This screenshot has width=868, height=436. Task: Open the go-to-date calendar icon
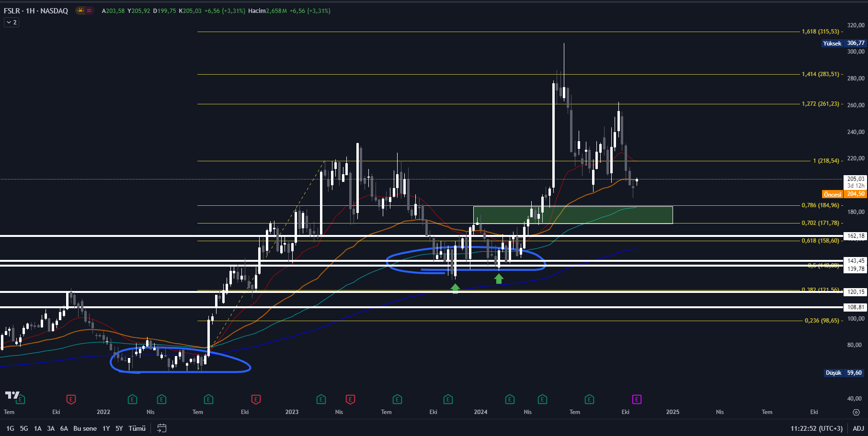(x=162, y=428)
